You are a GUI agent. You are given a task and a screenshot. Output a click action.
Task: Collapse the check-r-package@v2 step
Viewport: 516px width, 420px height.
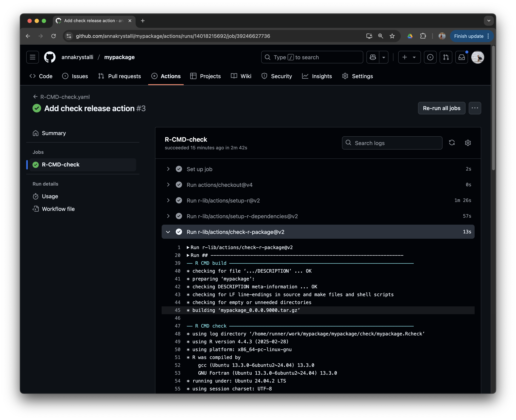coord(318,232)
